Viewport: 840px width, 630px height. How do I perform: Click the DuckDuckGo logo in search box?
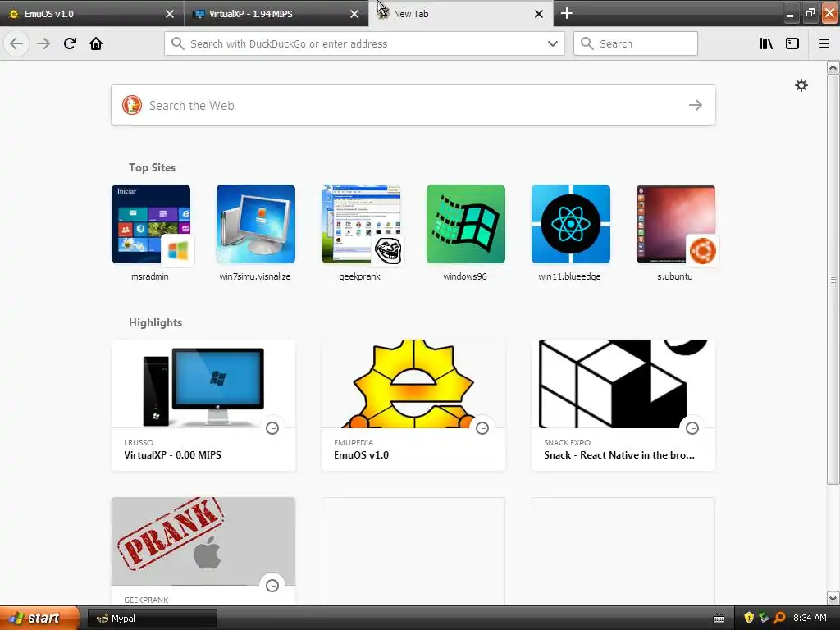[132, 105]
